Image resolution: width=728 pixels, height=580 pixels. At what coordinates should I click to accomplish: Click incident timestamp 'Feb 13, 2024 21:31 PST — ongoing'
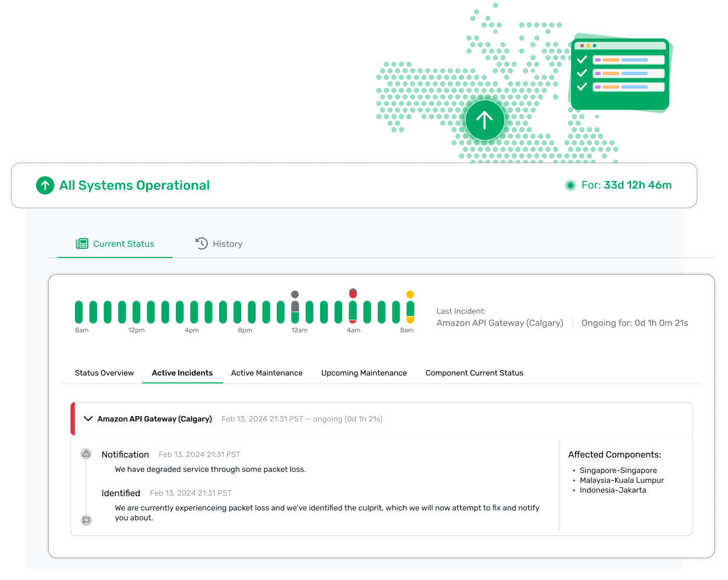(x=302, y=419)
